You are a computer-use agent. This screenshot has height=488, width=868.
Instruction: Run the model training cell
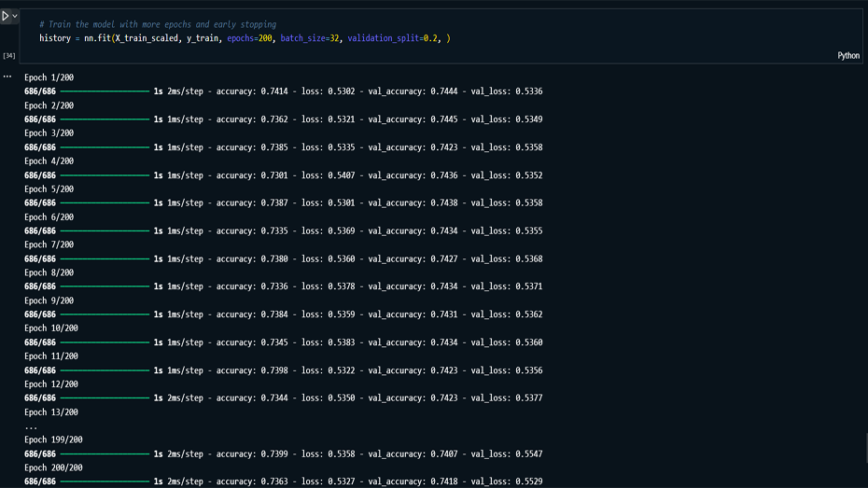click(x=6, y=16)
